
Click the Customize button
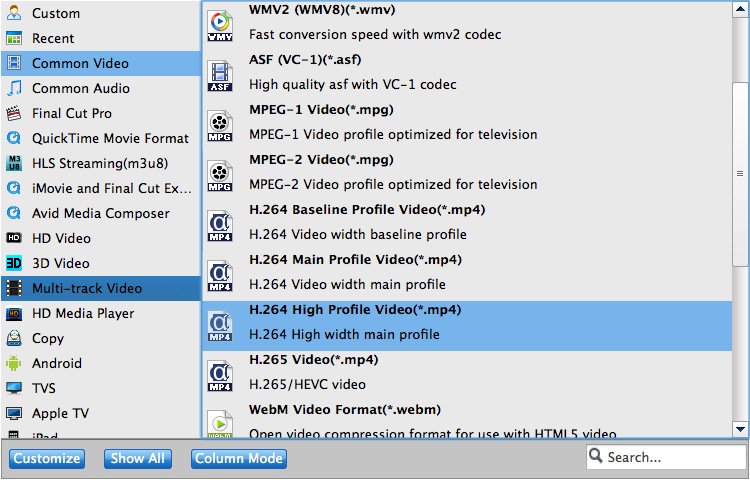coord(47,458)
